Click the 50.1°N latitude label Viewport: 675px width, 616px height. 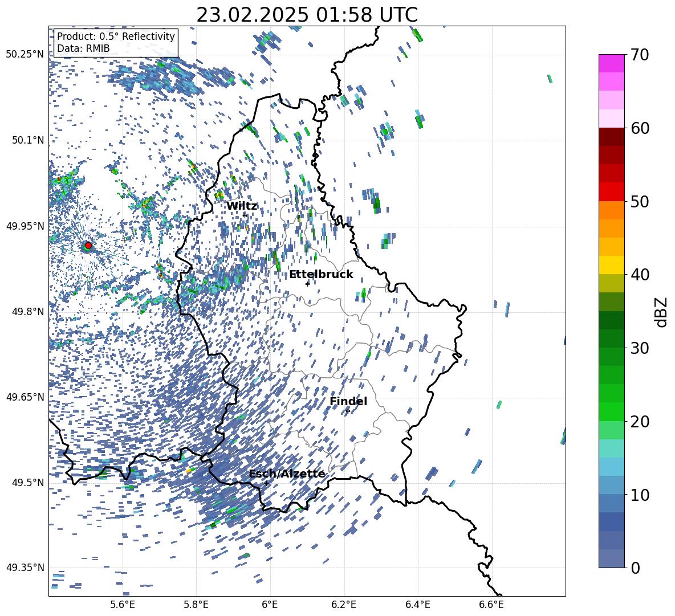pos(27,140)
